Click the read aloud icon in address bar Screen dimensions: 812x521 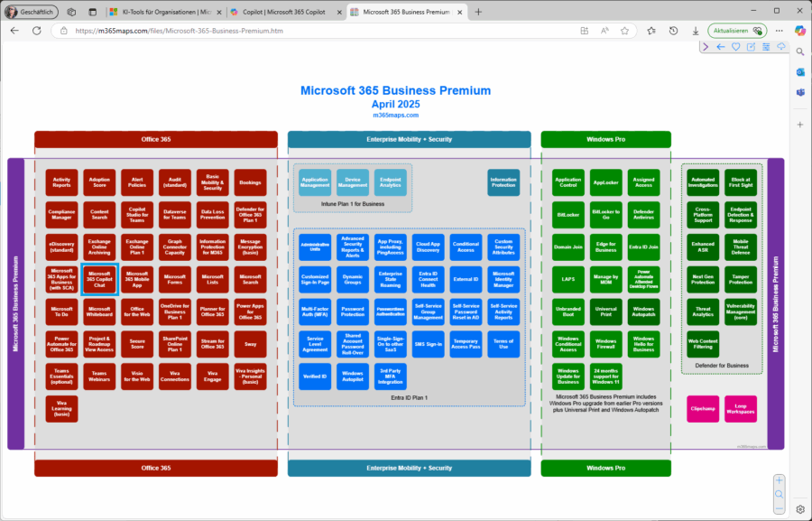pyautogui.click(x=604, y=31)
